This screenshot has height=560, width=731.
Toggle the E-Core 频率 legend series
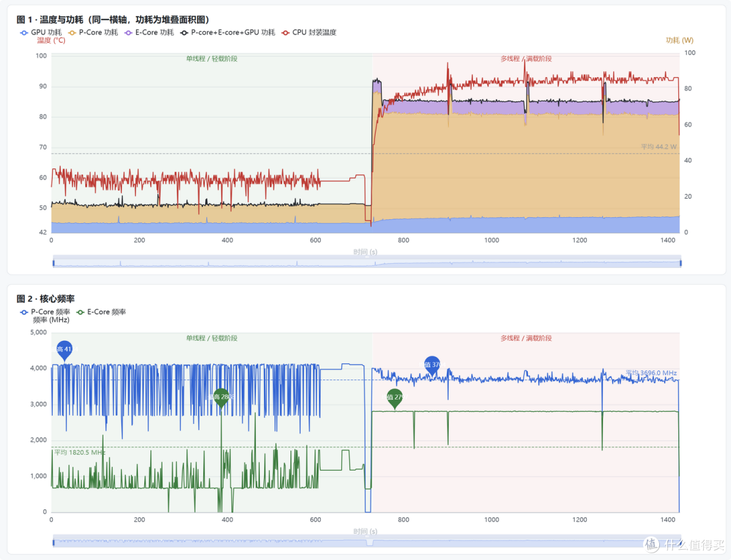pos(101,312)
